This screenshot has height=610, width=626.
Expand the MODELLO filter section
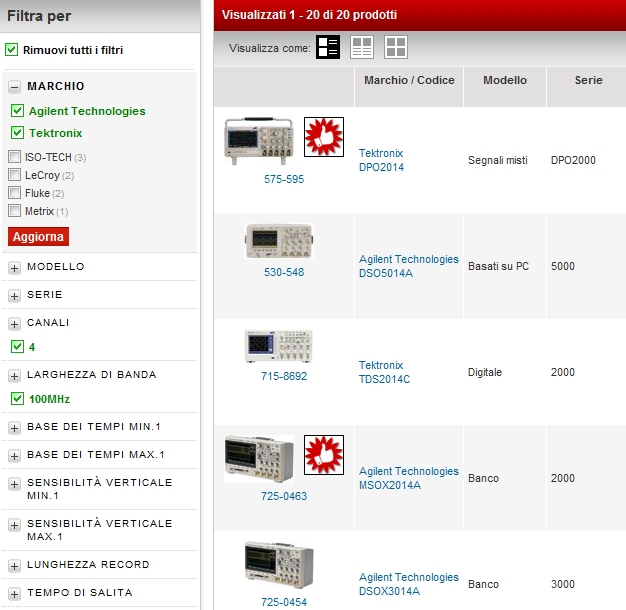point(15,268)
